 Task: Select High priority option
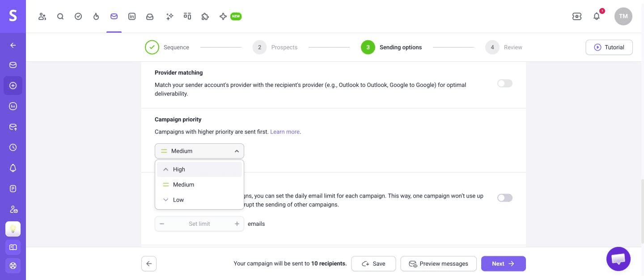click(x=199, y=169)
